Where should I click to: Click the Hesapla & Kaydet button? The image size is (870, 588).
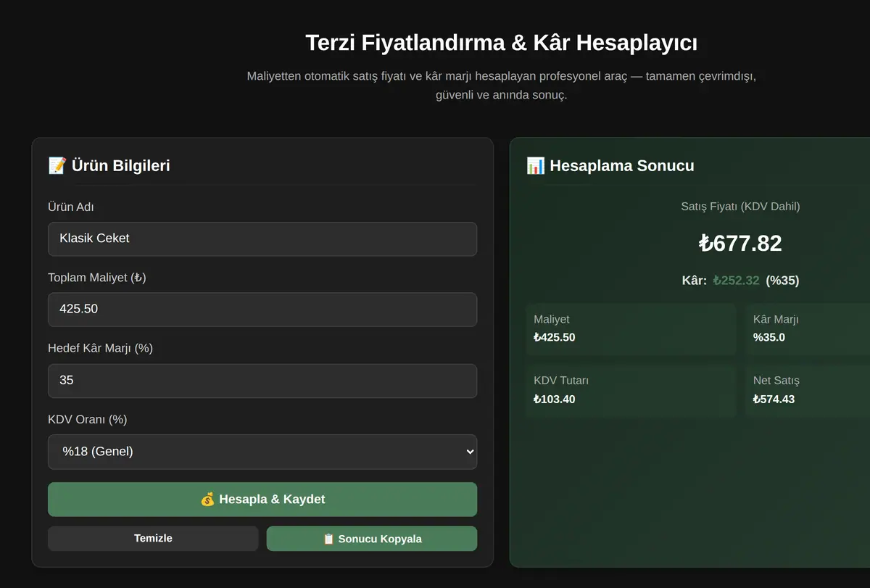pyautogui.click(x=262, y=499)
